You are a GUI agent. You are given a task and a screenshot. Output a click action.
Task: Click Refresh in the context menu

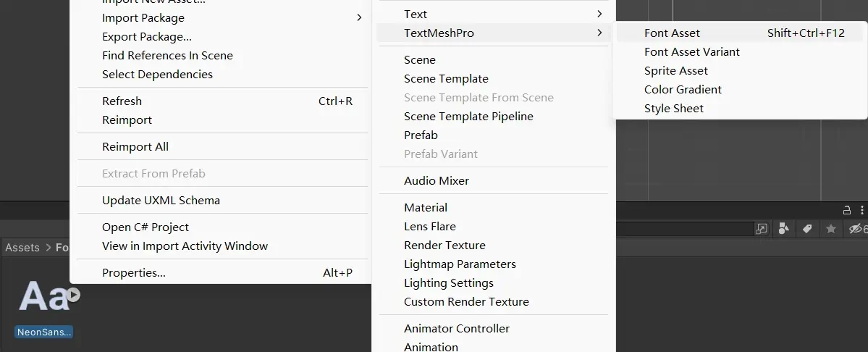[122, 101]
